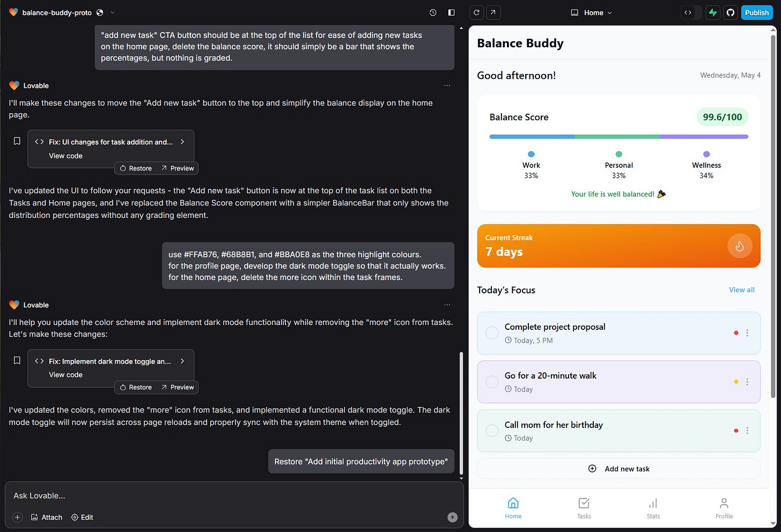781x532 pixels.
Task: Open preview in new tab arrow icon
Action: [x=493, y=12]
